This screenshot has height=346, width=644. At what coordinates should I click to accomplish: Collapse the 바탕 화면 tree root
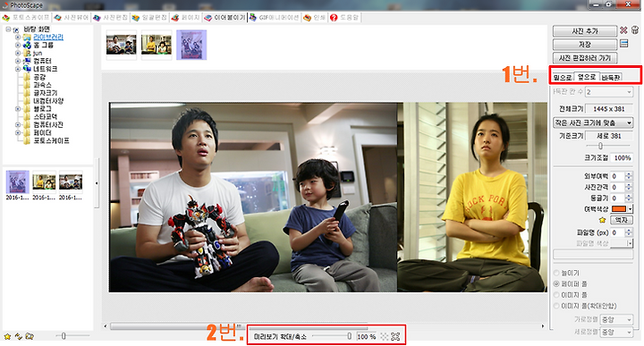coord(8,30)
